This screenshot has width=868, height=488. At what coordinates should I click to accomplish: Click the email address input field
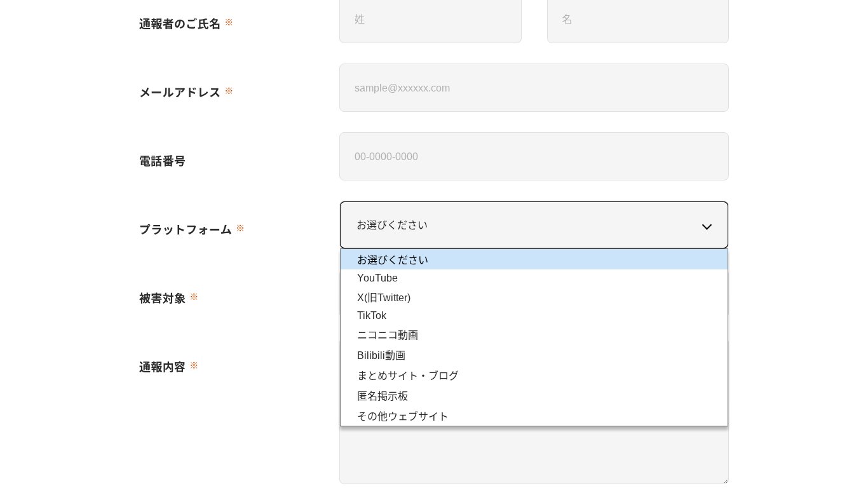coord(534,88)
